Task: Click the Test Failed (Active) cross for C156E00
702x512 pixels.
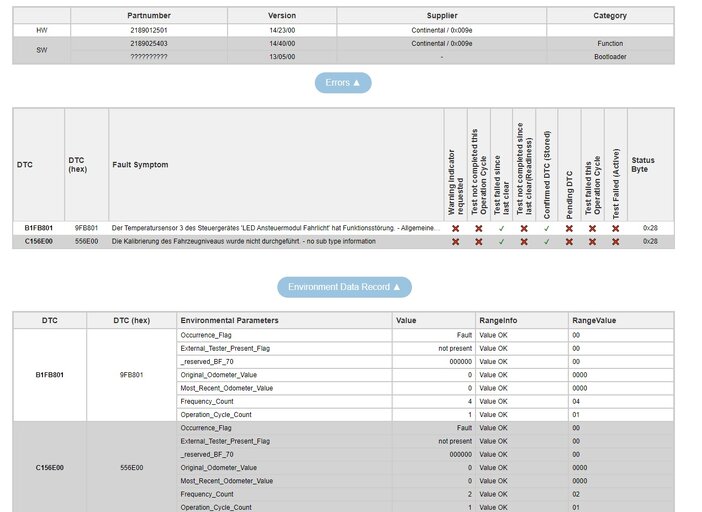Action: pyautogui.click(x=616, y=242)
